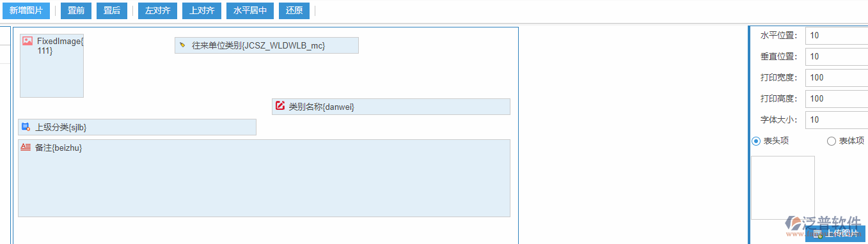Select the 表体项 radio button
This screenshot has height=244, width=868.
(x=832, y=141)
